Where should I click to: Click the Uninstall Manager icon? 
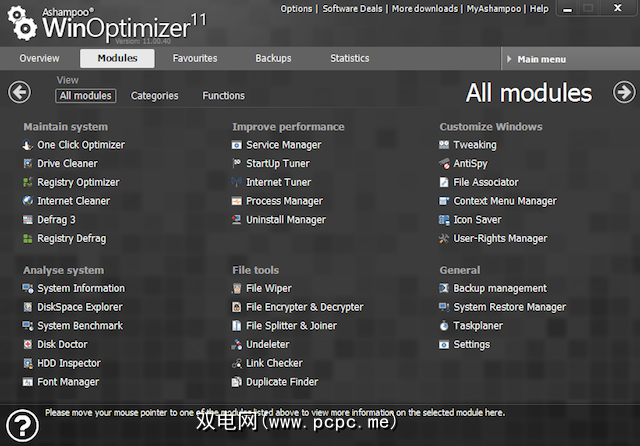(236, 220)
